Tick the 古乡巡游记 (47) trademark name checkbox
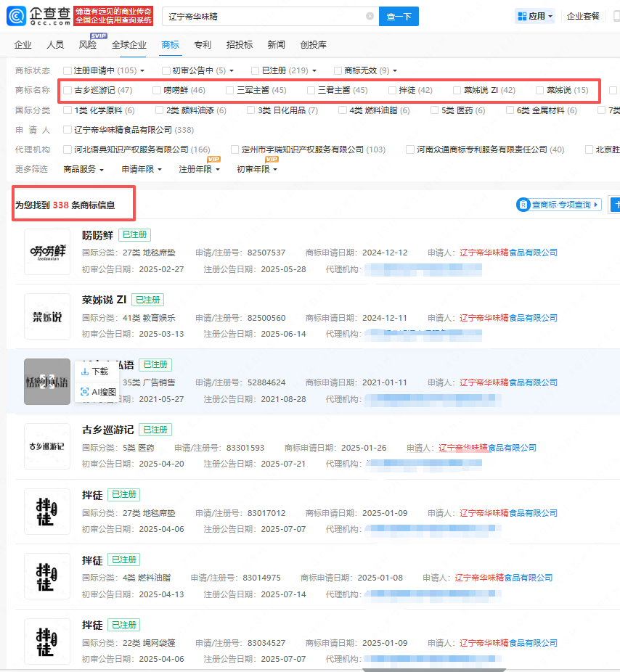This screenshot has width=620, height=672. (68, 91)
